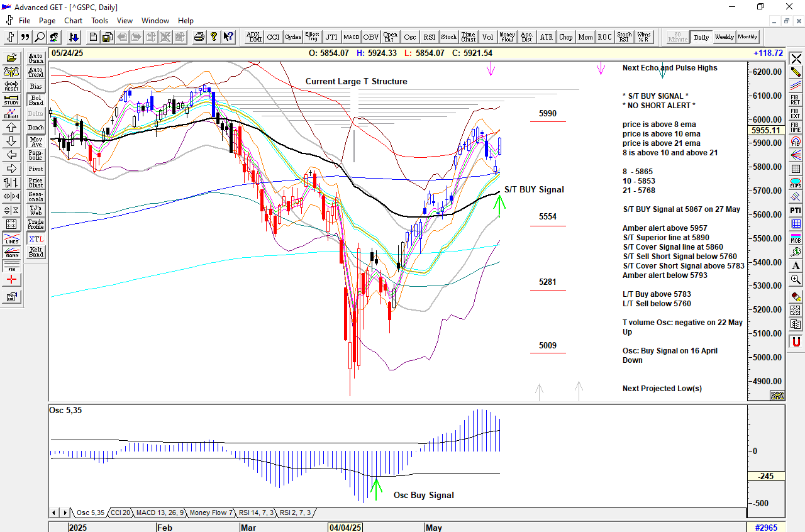Switch chart to Weekly timeframe
This screenshot has width=805, height=532.
(x=724, y=37)
